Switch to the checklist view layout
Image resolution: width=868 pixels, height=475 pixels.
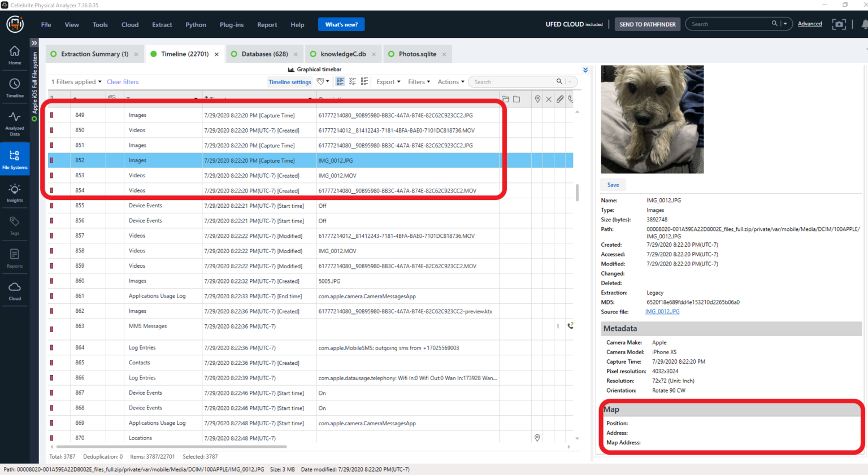pyautogui.click(x=352, y=81)
